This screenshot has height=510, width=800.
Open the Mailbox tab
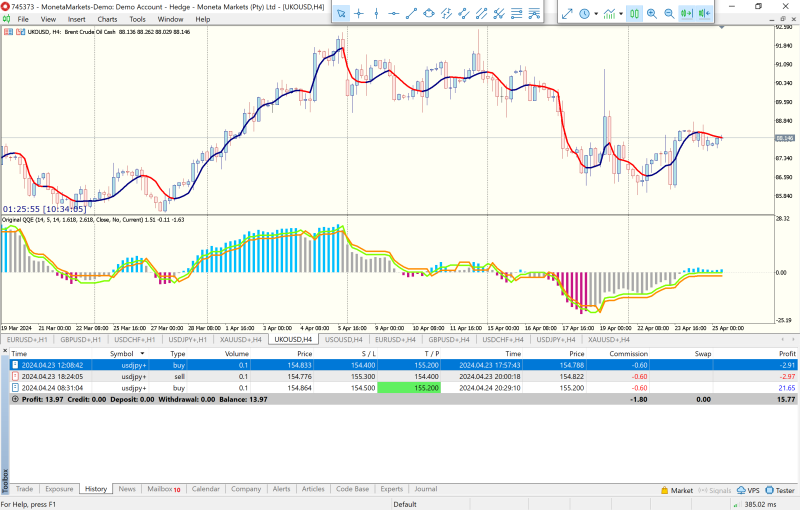(x=163, y=489)
